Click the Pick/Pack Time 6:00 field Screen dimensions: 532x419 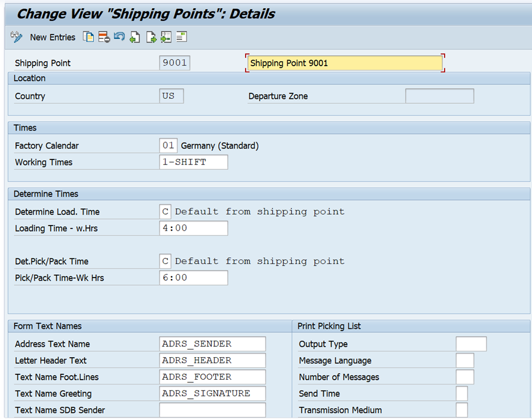click(193, 278)
